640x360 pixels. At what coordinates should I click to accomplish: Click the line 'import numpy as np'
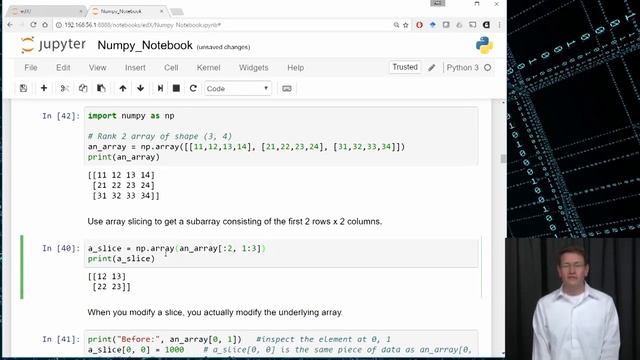[131, 116]
